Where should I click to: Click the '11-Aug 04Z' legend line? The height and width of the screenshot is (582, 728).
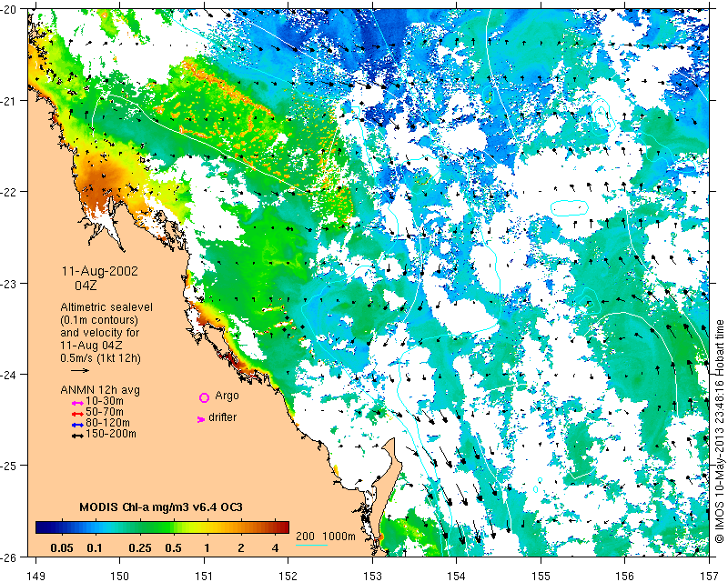(x=92, y=346)
